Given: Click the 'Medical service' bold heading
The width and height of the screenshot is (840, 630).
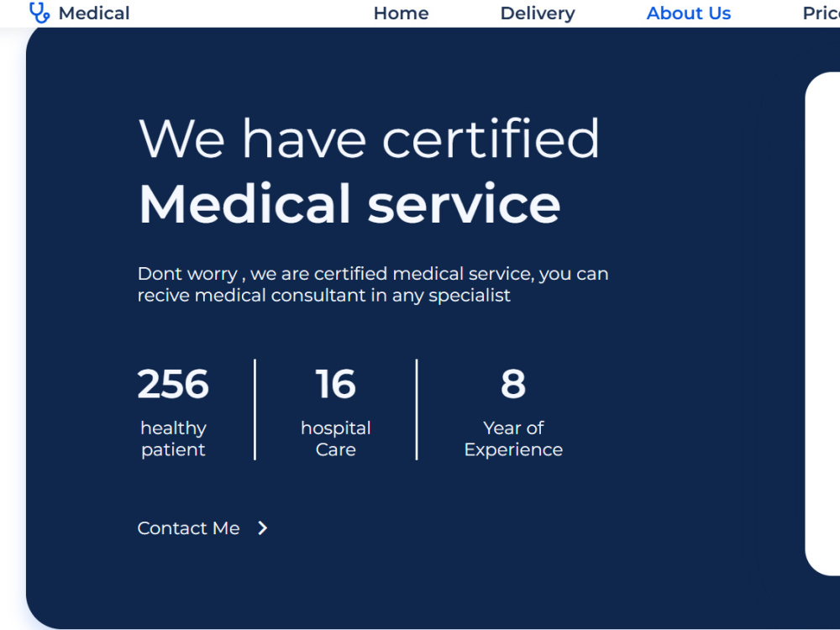Looking at the screenshot, I should coord(349,203).
